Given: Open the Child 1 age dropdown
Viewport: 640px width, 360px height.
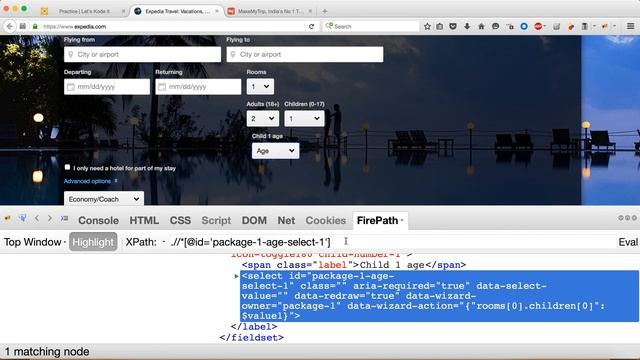Looking at the screenshot, I should pyautogui.click(x=275, y=151).
